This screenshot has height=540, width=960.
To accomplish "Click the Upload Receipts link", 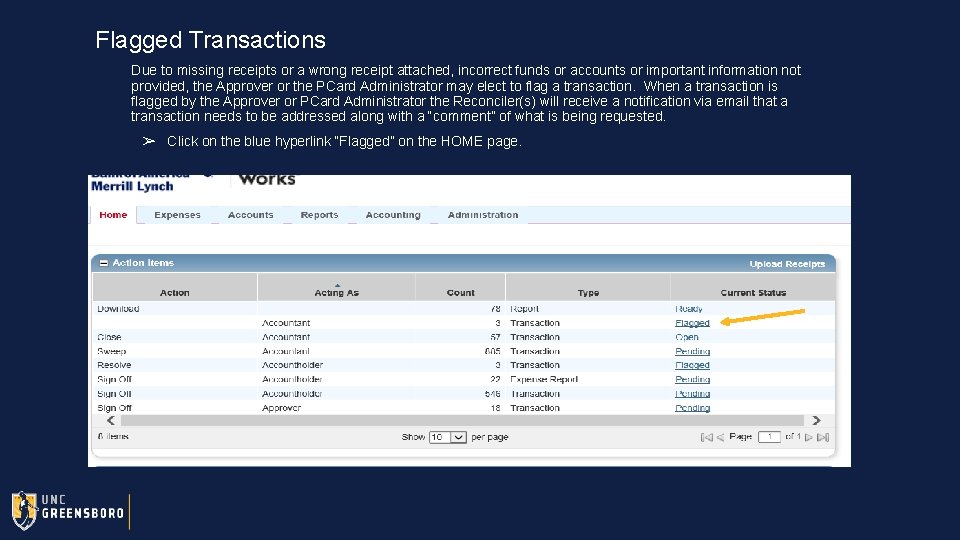I will coord(787,264).
